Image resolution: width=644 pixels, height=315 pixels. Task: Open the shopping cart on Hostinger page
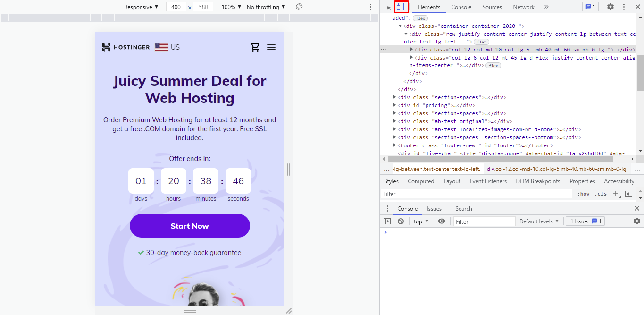[x=255, y=47]
